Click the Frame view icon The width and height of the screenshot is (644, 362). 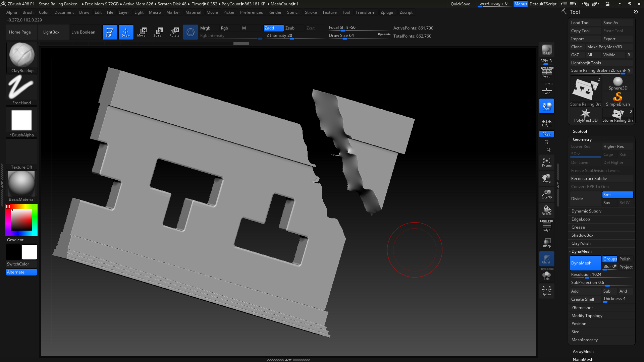546,163
